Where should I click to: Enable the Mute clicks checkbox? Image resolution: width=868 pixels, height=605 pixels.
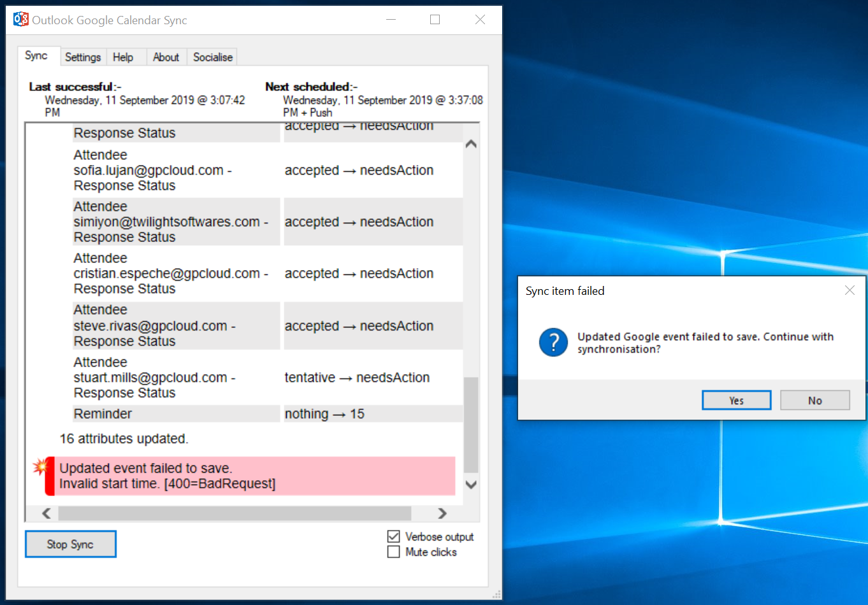394,552
